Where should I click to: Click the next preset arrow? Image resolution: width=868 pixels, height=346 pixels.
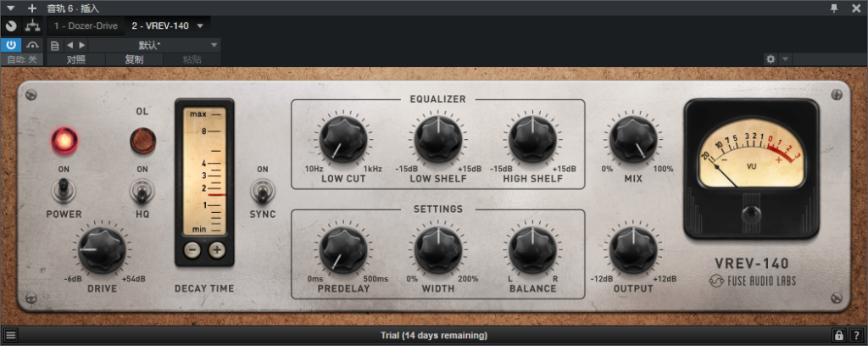(82, 45)
